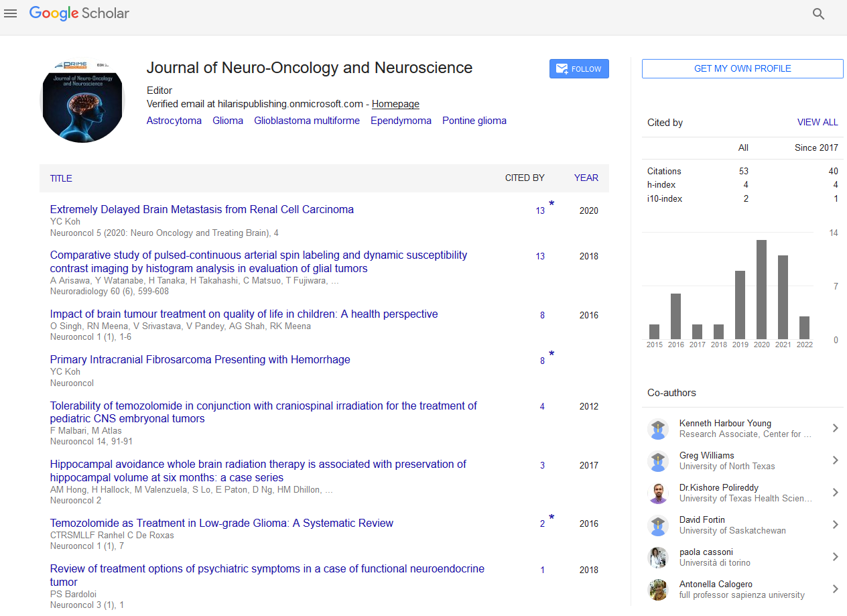The width and height of the screenshot is (847, 616).
Task: Expand Greg Williams co-author chevron
Action: click(835, 460)
